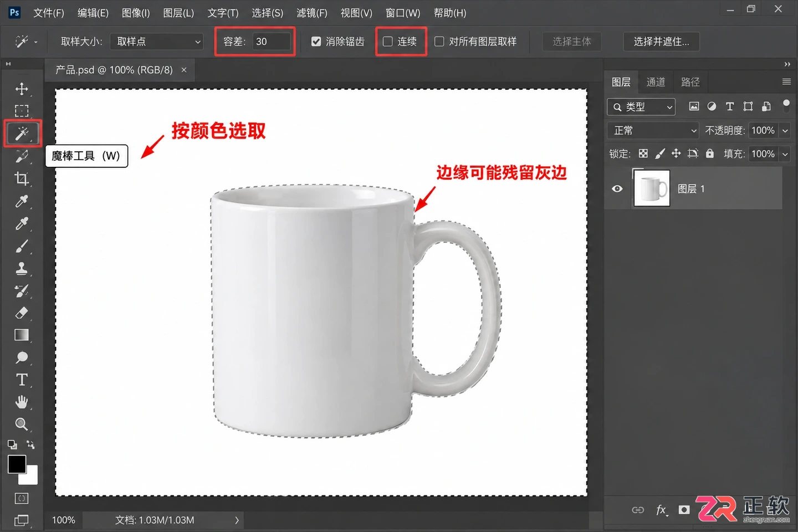The width and height of the screenshot is (798, 532).
Task: Hide 图层 1 with eye icon
Action: tap(617, 188)
